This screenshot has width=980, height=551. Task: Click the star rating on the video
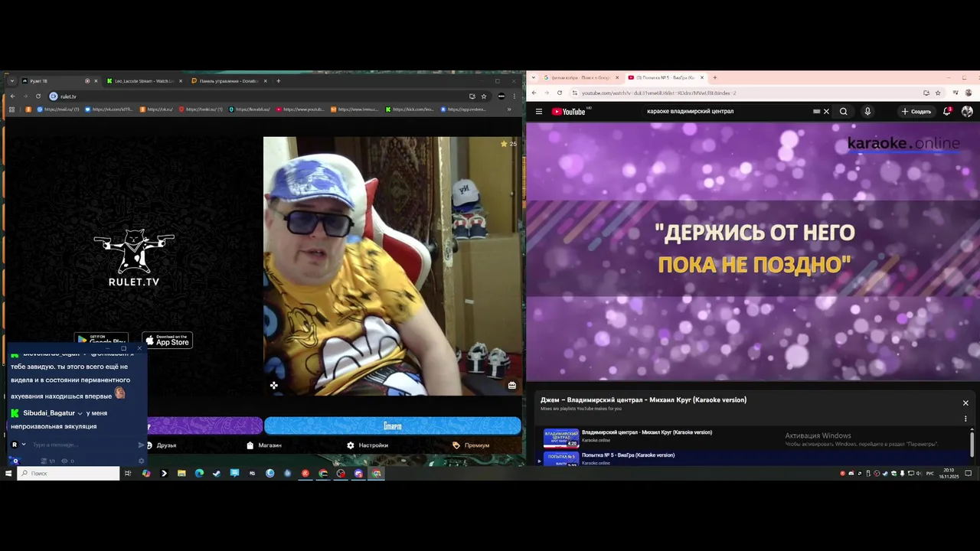508,144
